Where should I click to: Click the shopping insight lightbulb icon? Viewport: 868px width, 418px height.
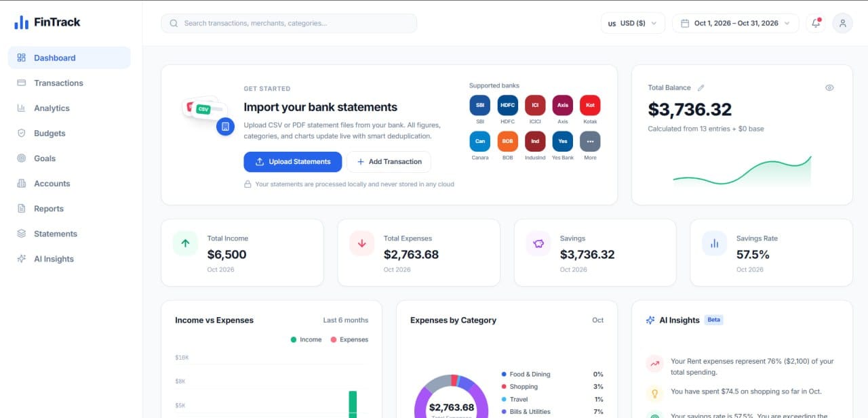654,393
